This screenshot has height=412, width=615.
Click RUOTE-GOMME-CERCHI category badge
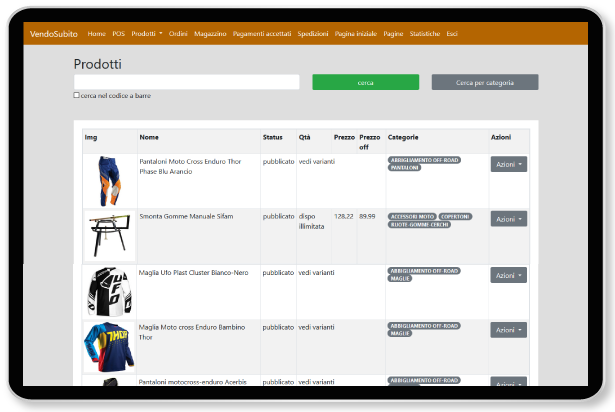coord(419,224)
